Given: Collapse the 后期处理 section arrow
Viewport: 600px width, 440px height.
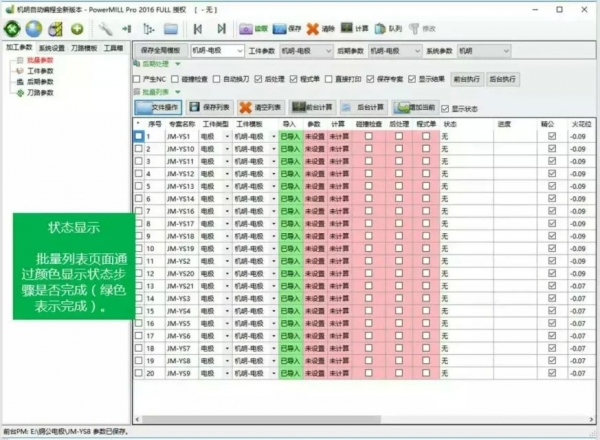Looking at the screenshot, I should pyautogui.click(x=178, y=64).
